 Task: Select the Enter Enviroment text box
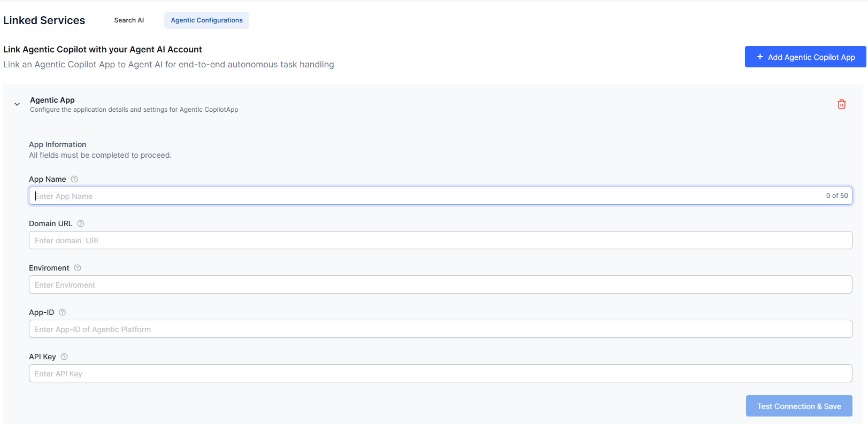point(440,284)
